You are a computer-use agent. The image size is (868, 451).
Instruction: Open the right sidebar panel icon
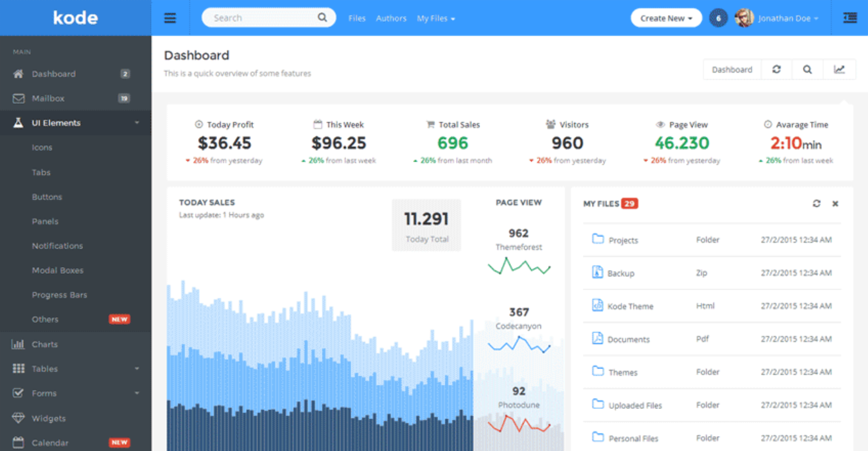(x=850, y=18)
